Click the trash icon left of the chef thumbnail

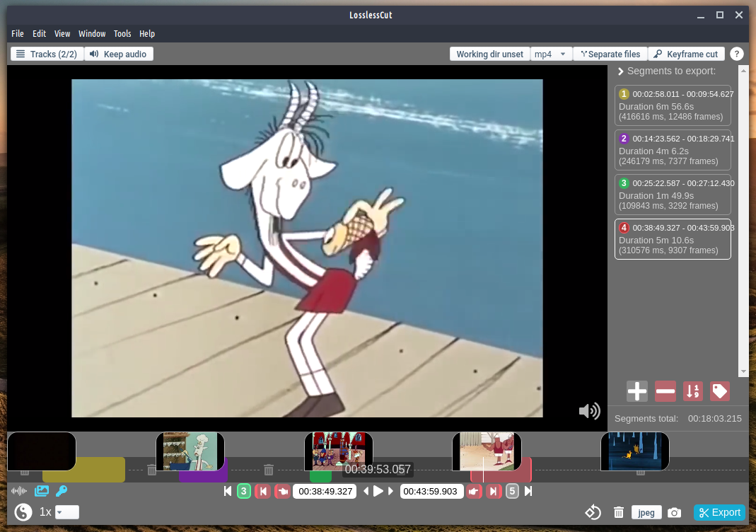tap(151, 470)
